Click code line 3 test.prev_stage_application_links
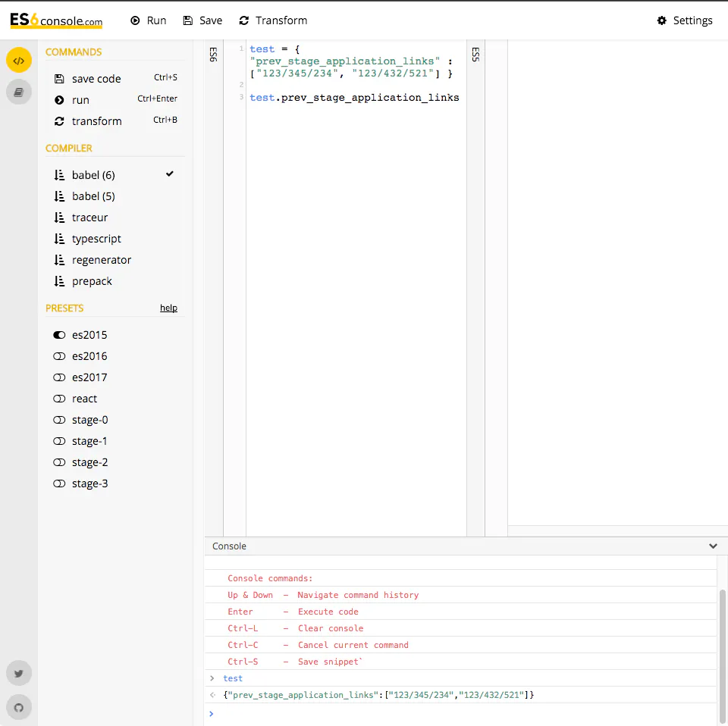The height and width of the screenshot is (726, 728). point(354,98)
